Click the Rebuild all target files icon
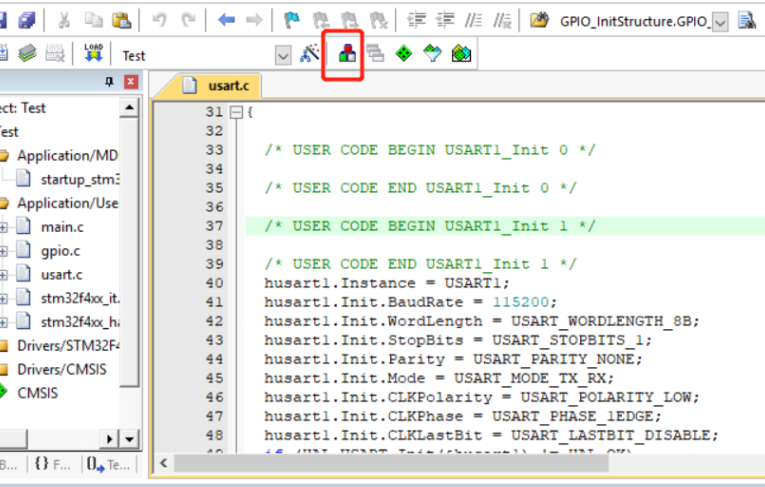765x487 pixels. [27, 53]
